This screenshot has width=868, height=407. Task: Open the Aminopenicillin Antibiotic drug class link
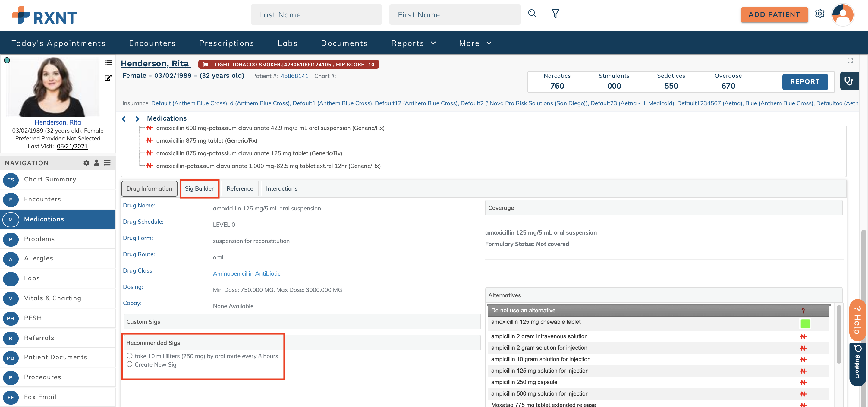click(246, 273)
